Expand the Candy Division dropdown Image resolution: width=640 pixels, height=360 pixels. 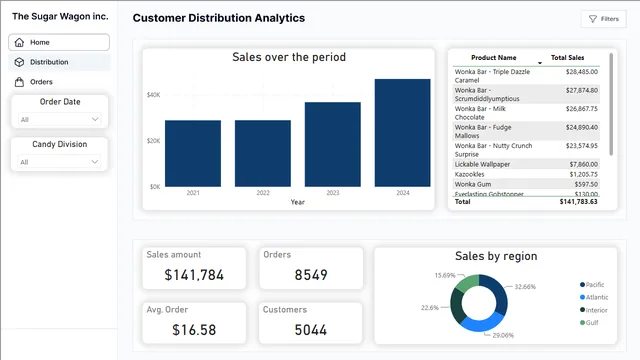[60, 162]
